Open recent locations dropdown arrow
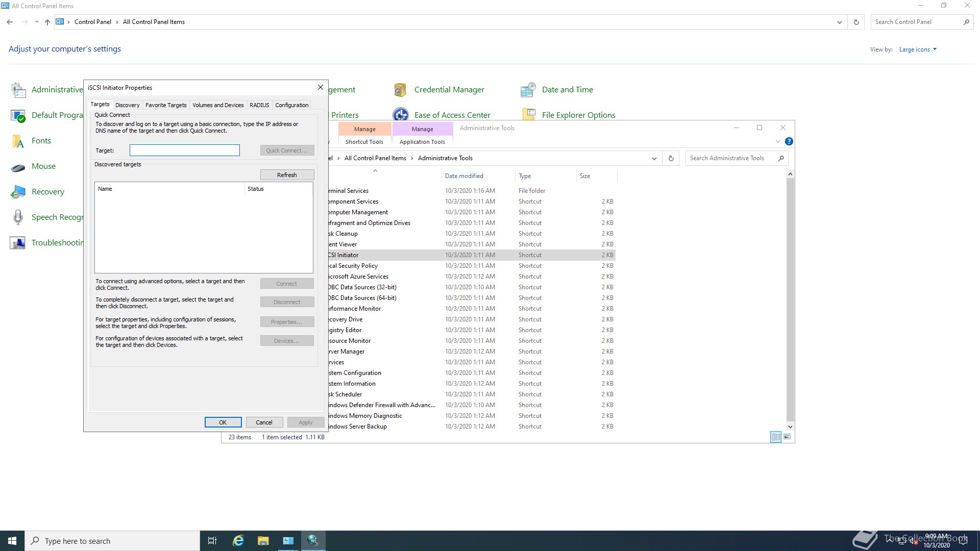The image size is (980, 551). tap(37, 22)
